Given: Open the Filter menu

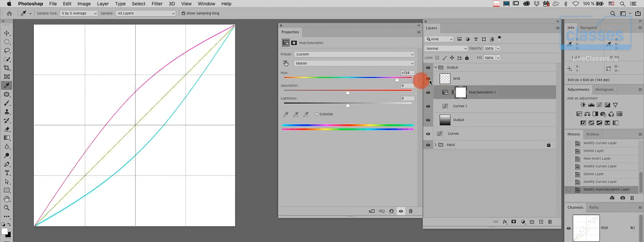Looking at the screenshot, I should pyautogui.click(x=157, y=4).
